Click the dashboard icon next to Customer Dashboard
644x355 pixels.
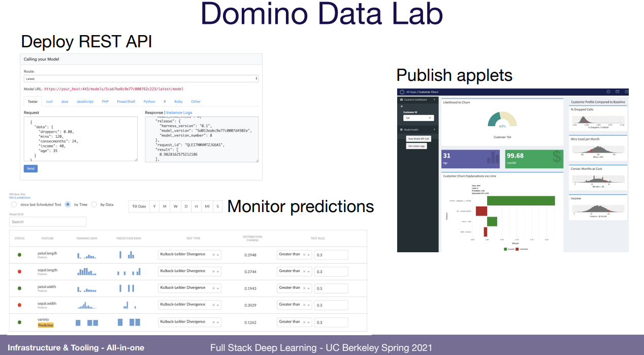click(402, 100)
